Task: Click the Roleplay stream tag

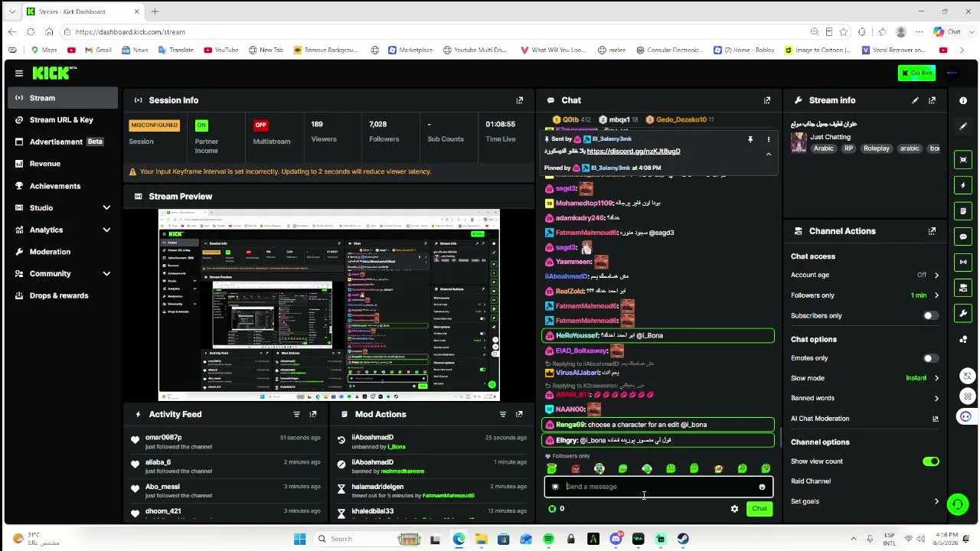Action: tap(877, 148)
